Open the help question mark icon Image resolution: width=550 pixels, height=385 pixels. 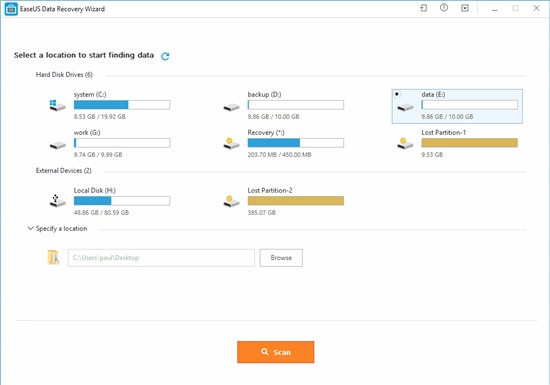pyautogui.click(x=444, y=8)
